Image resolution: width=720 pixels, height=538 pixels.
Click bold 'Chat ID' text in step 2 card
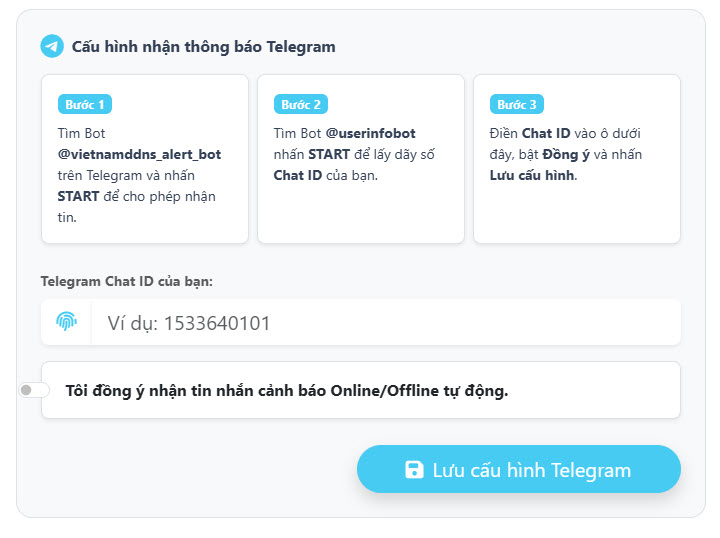click(x=296, y=175)
